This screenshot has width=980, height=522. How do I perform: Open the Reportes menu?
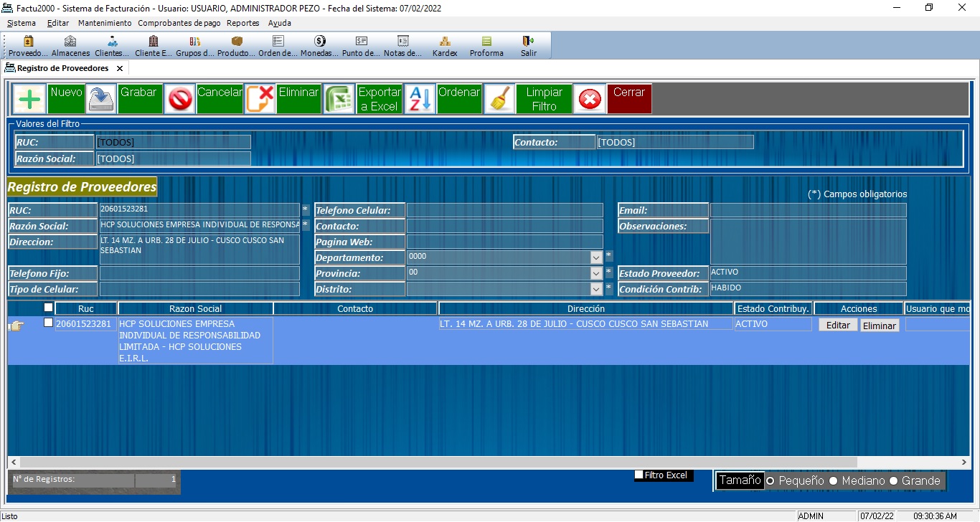point(243,23)
